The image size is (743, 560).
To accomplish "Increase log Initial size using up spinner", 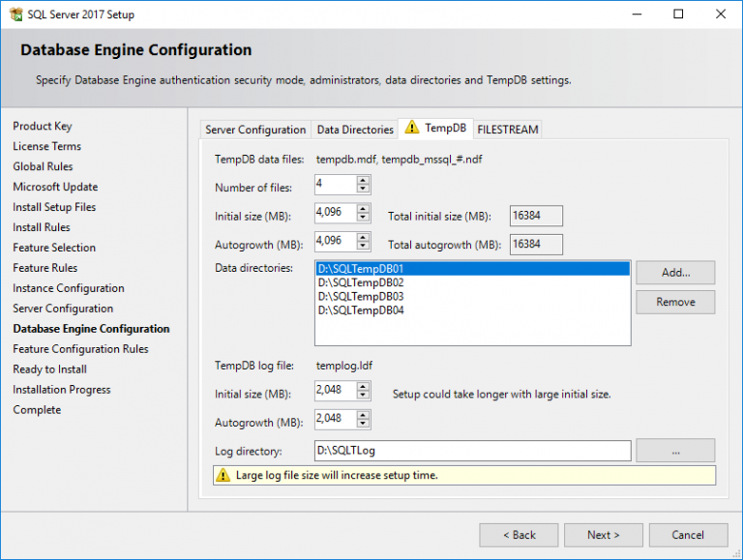I will (363, 386).
